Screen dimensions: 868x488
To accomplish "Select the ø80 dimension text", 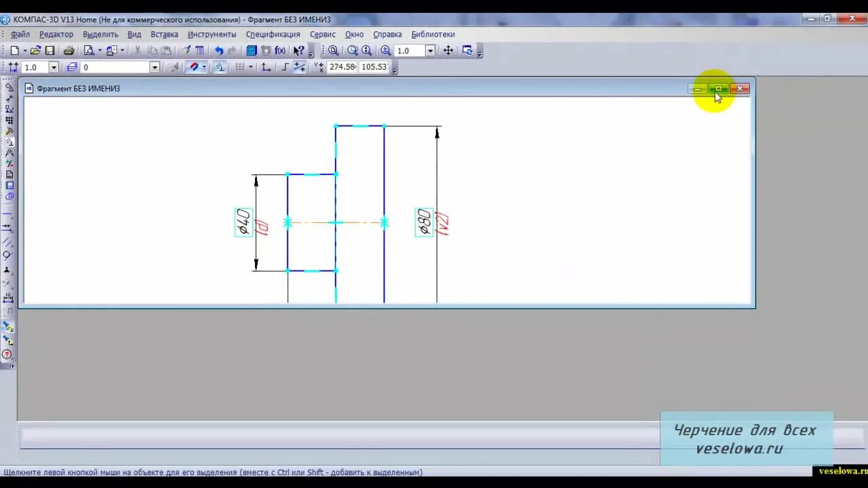I will click(x=424, y=222).
